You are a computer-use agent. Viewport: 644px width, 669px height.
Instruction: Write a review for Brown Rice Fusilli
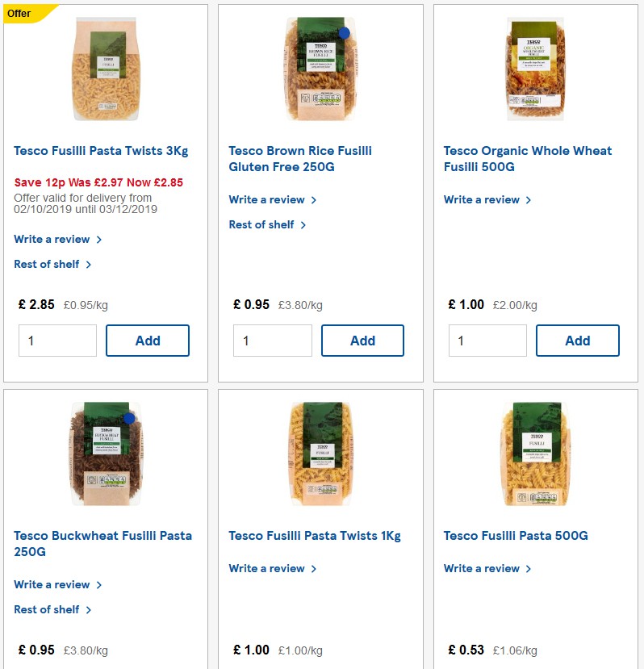coord(266,199)
